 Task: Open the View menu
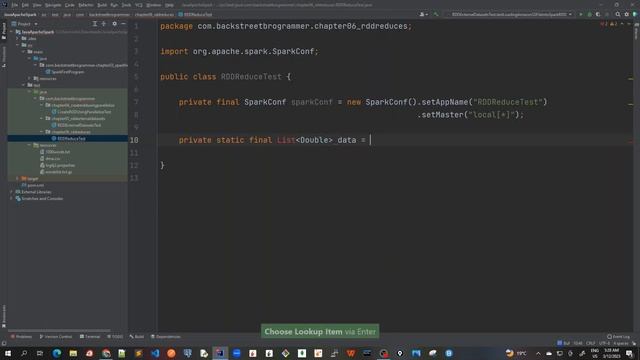pyautogui.click(x=37, y=5)
